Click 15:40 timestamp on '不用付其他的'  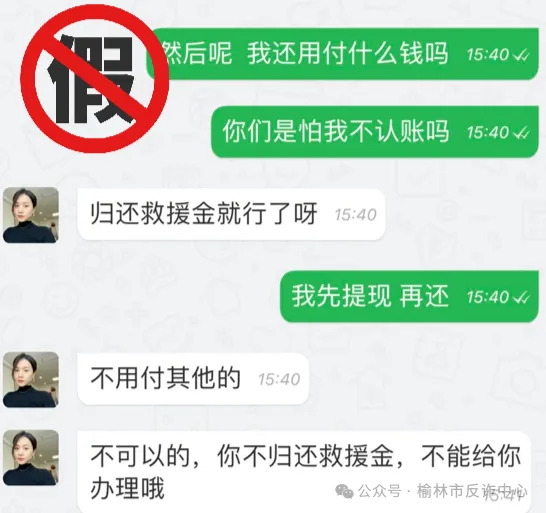pyautogui.click(x=279, y=380)
